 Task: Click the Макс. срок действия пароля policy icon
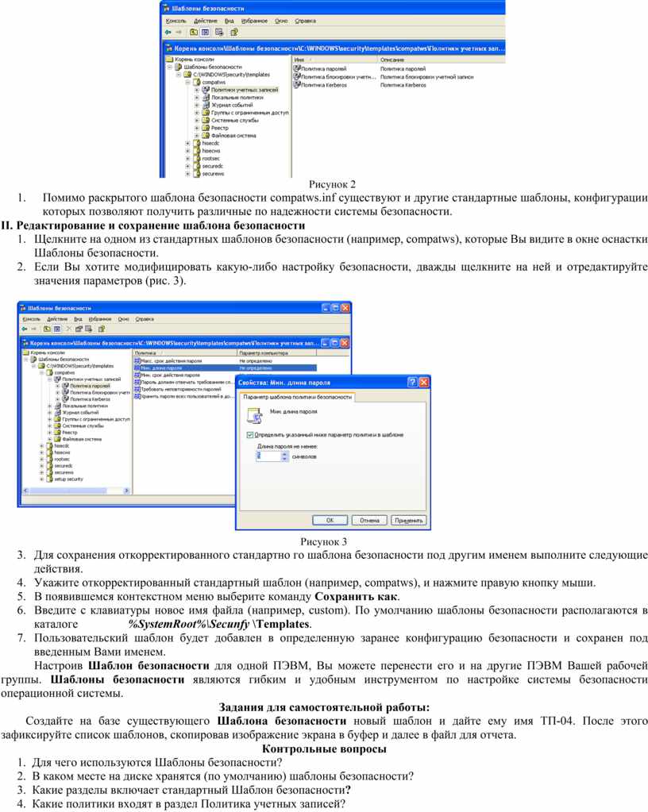coord(137,361)
